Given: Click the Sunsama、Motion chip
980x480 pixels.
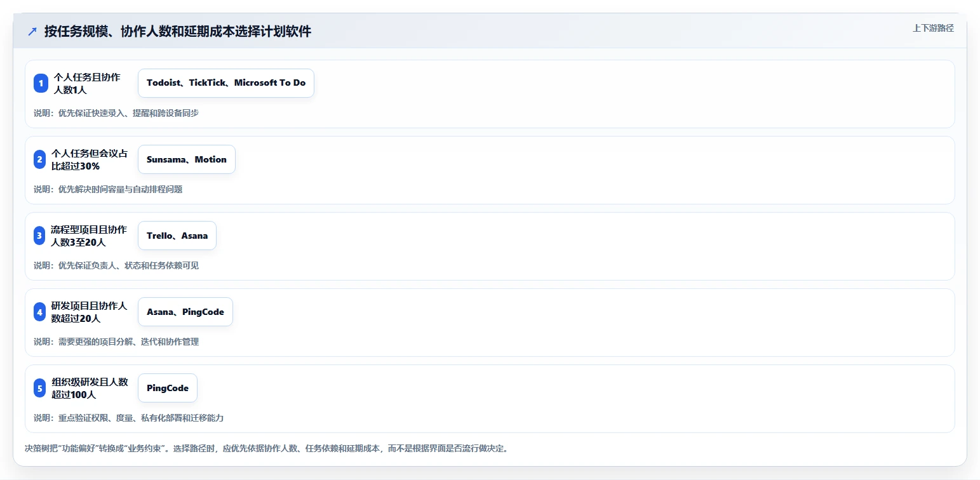Looking at the screenshot, I should [187, 159].
